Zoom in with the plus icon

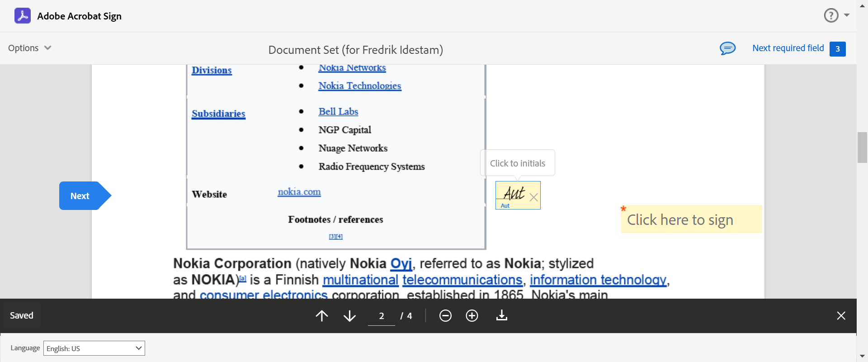click(x=472, y=316)
